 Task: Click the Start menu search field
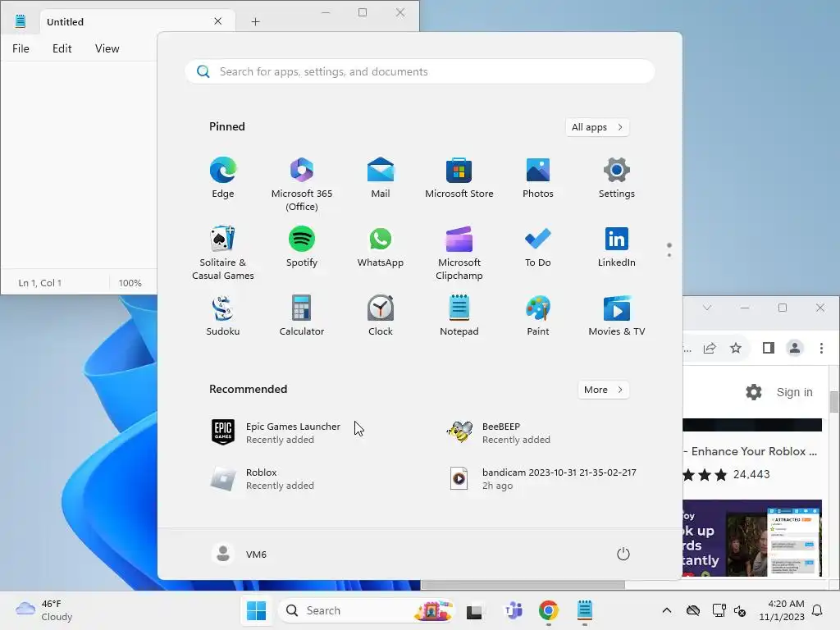point(420,72)
